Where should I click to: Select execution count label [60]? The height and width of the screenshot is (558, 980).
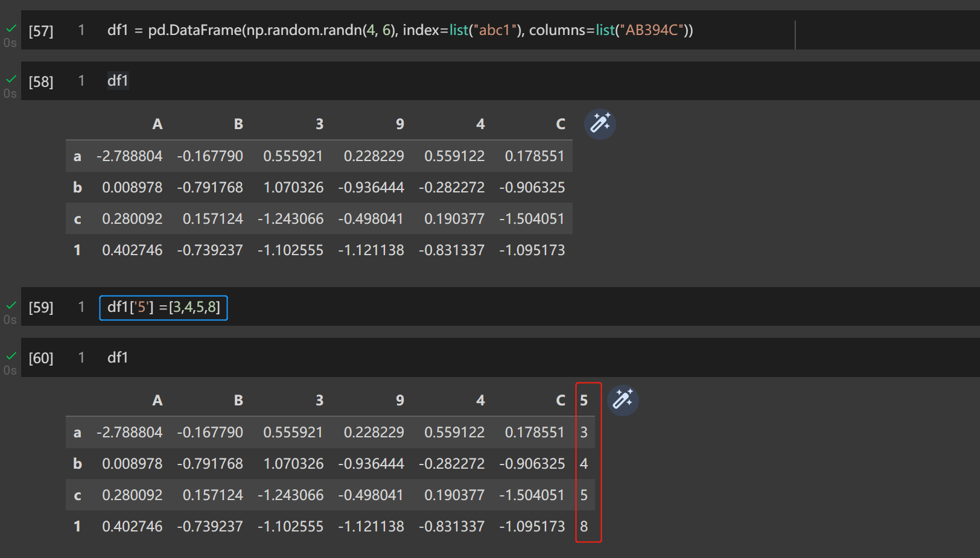[x=41, y=358]
